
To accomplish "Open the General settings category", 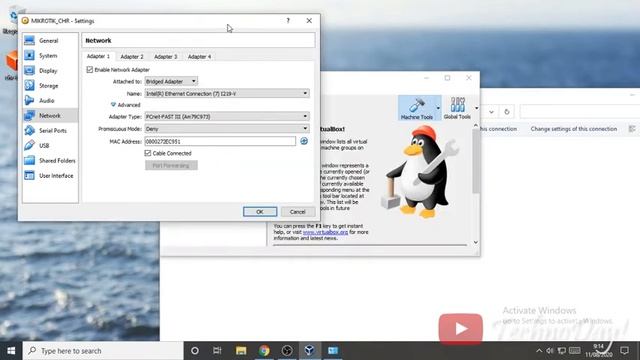I will coord(50,41).
